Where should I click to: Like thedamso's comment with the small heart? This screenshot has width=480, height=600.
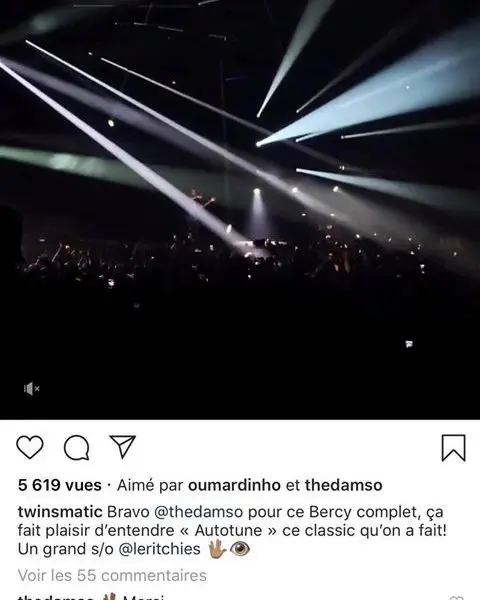(457, 598)
